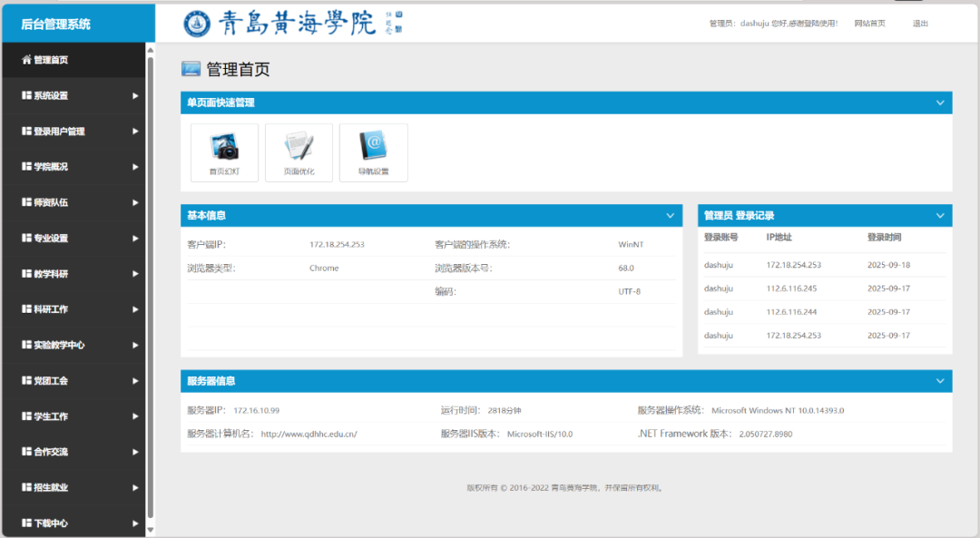Open the 首页幻灯 camera icon

click(224, 147)
